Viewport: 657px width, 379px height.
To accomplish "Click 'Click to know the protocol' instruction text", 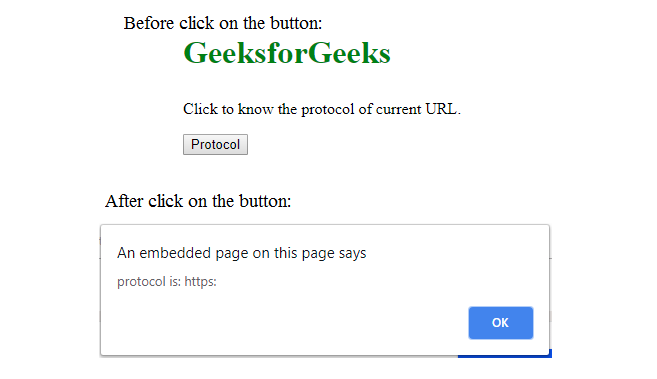I will point(322,109).
